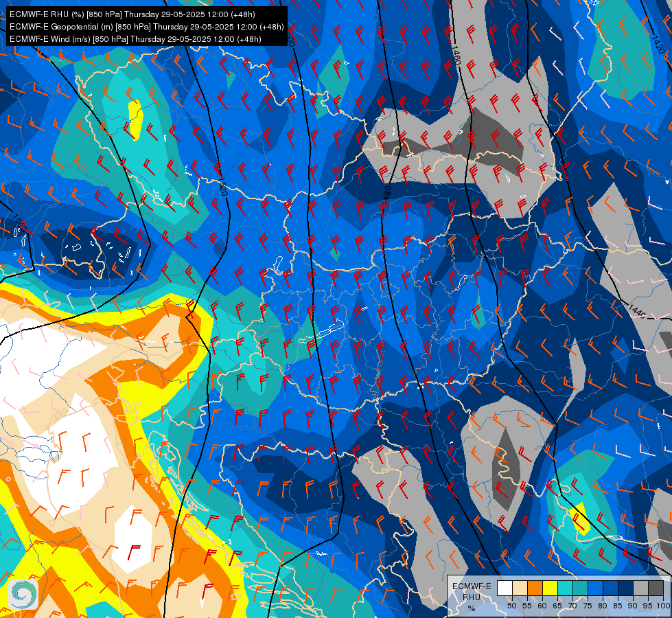
Task: Click the ECMWF-E Wind title line
Action: (135, 39)
